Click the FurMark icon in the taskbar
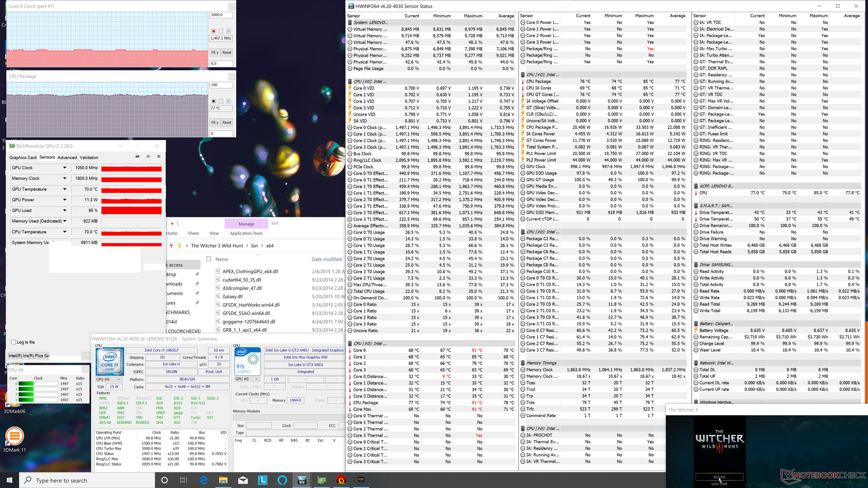The height and width of the screenshot is (488, 868). click(341, 480)
